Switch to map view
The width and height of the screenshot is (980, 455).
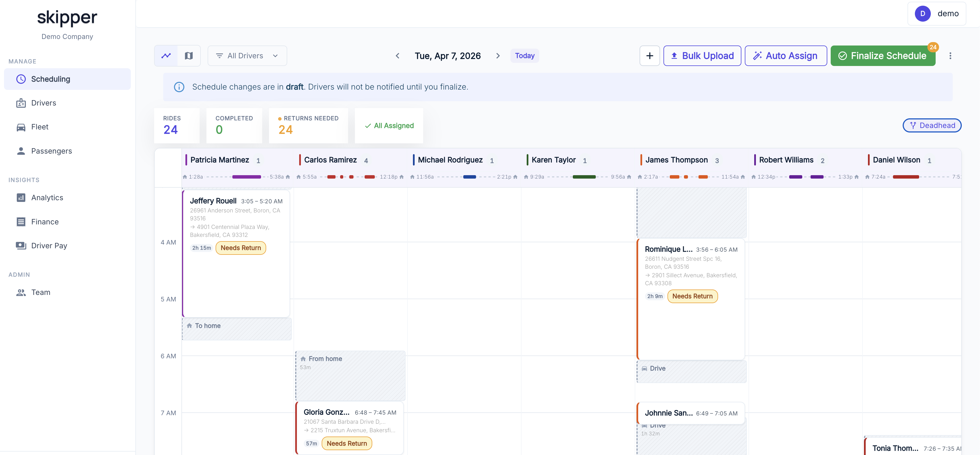(x=189, y=56)
